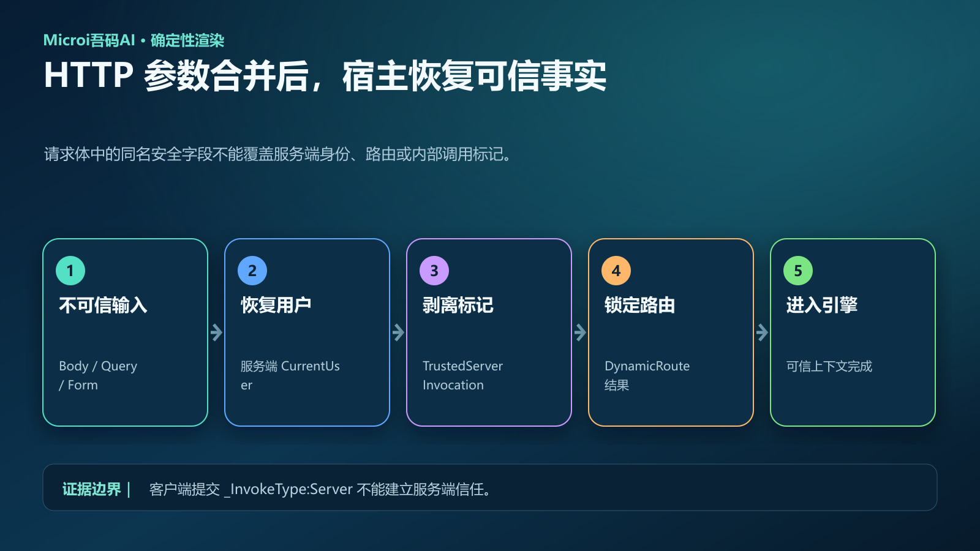980x551 pixels.
Task: Click the arrow between 剥离标记 and 锁定路由
Action: tap(580, 332)
